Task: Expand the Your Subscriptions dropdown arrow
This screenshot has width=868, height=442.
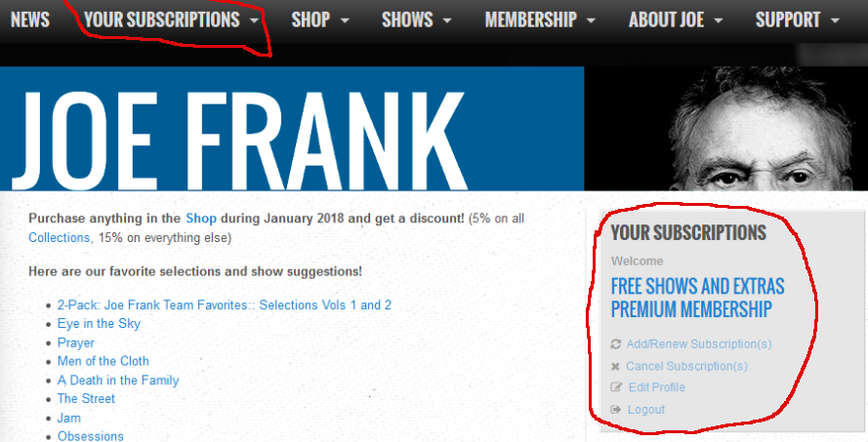Action: [x=254, y=21]
